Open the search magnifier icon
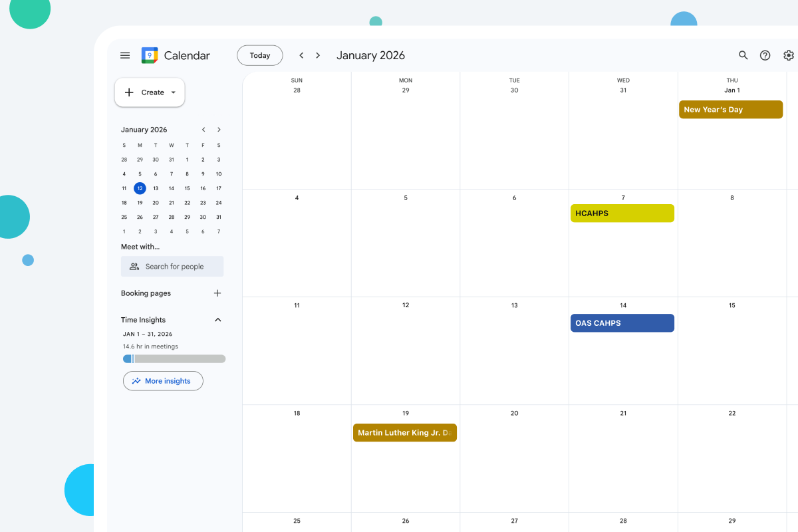798x532 pixels. click(x=743, y=55)
